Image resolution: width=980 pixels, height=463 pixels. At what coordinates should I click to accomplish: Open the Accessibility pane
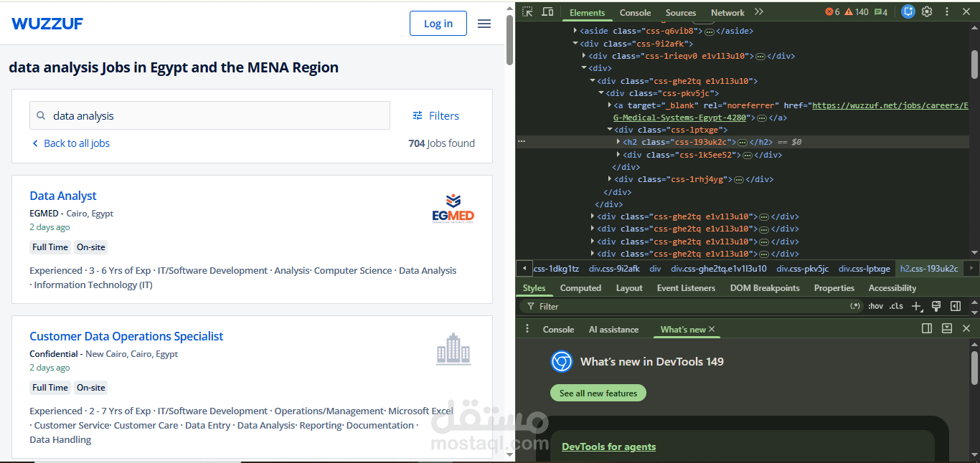(x=892, y=288)
